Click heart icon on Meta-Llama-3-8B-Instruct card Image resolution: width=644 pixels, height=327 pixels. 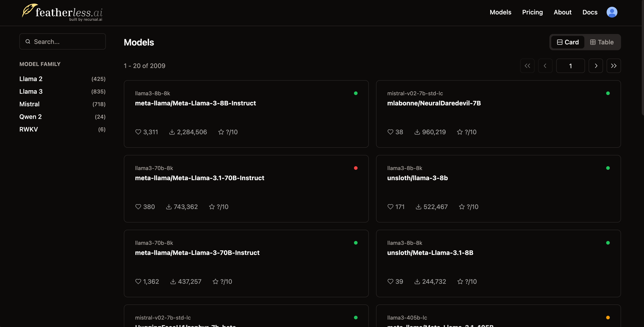[x=138, y=132]
